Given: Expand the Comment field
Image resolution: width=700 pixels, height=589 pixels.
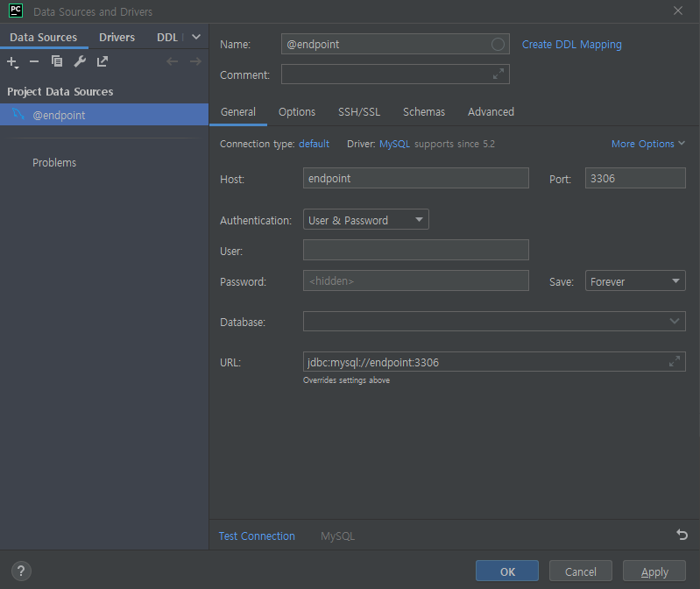Looking at the screenshot, I should pos(498,75).
